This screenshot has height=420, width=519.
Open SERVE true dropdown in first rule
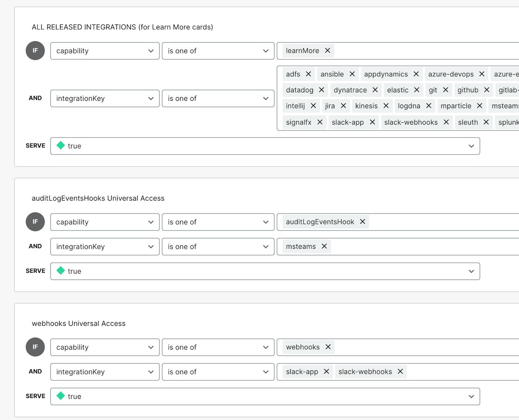click(x=265, y=146)
